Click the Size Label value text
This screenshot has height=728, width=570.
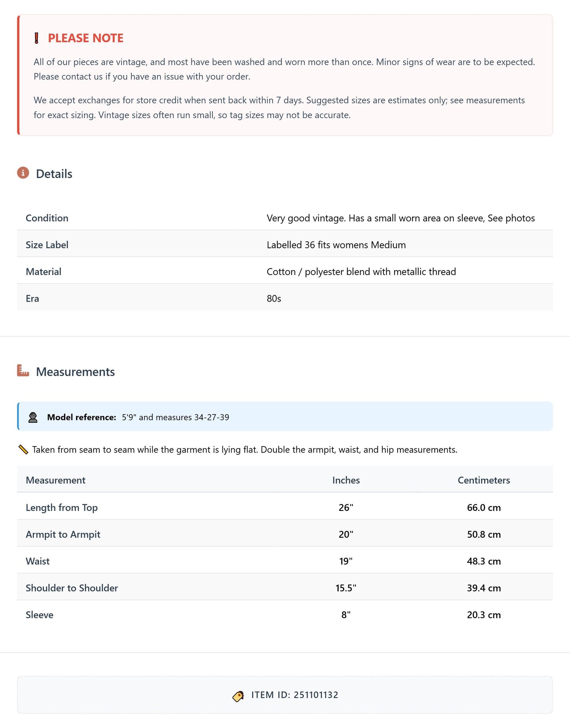(336, 245)
